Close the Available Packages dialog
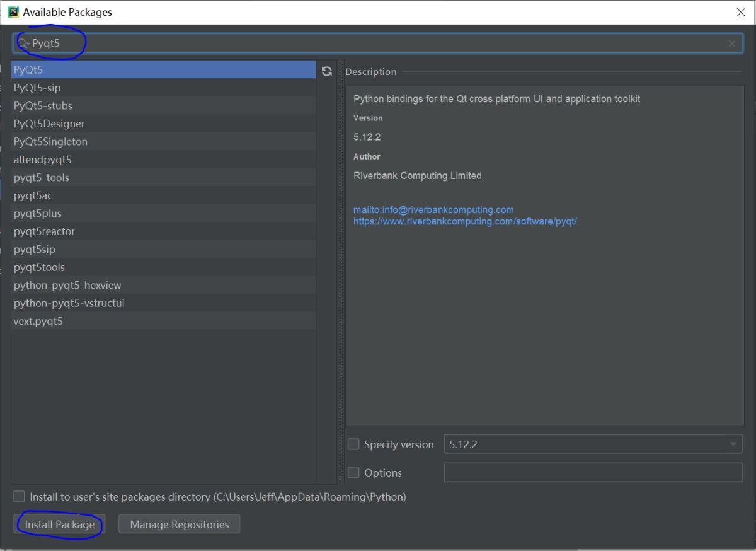Viewport: 756px width, 551px height. tap(741, 13)
